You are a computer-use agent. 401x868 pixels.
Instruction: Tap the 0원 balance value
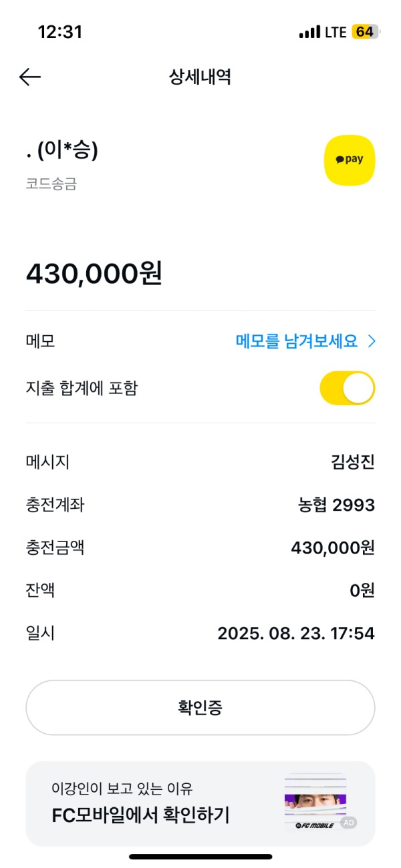point(363,590)
